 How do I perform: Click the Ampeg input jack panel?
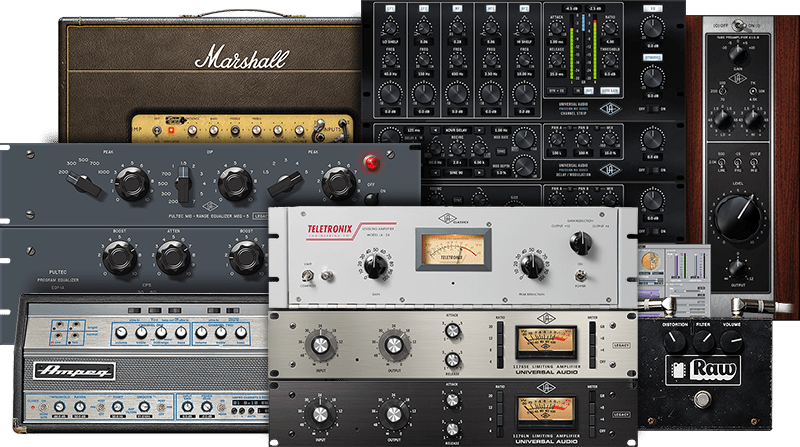click(67, 332)
